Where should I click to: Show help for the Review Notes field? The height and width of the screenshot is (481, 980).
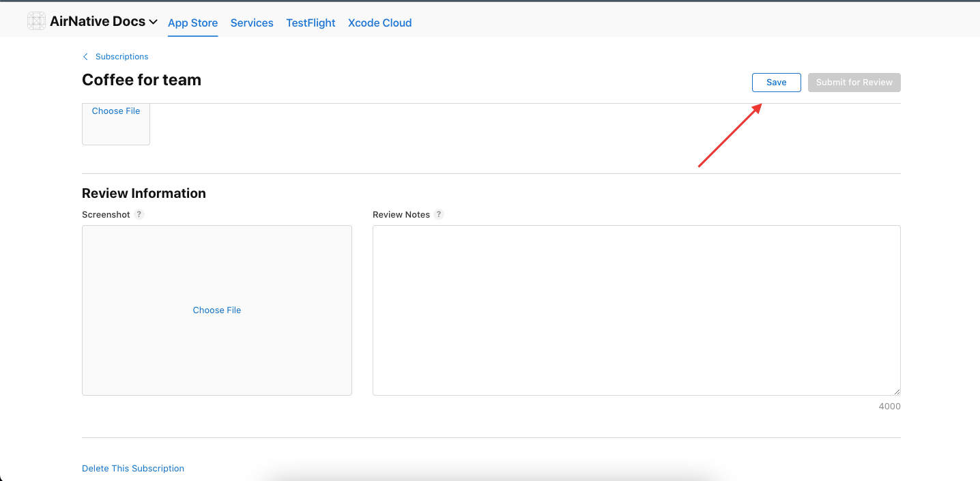(x=439, y=214)
